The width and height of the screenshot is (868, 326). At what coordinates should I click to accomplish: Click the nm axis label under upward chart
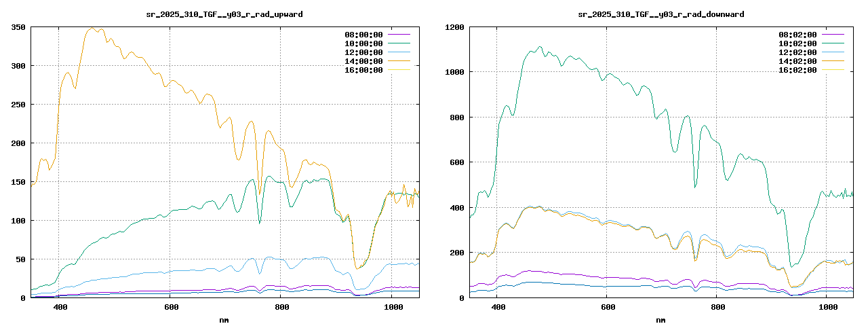click(x=224, y=319)
